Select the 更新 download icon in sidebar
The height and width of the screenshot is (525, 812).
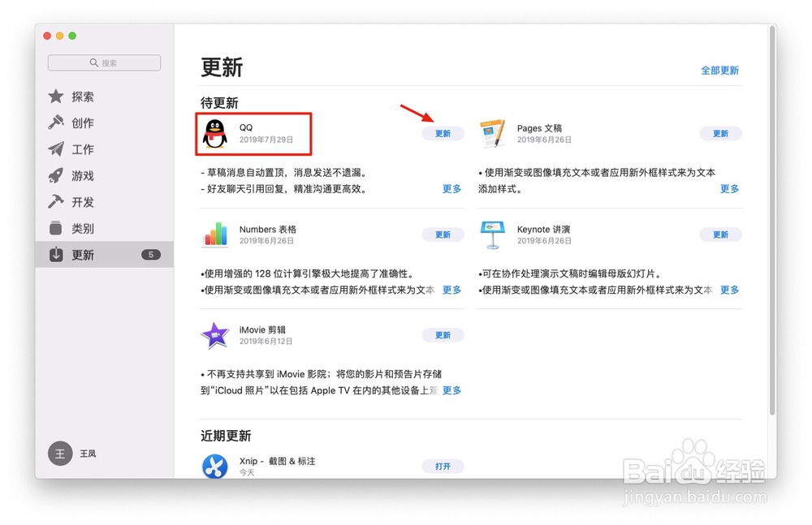[56, 254]
